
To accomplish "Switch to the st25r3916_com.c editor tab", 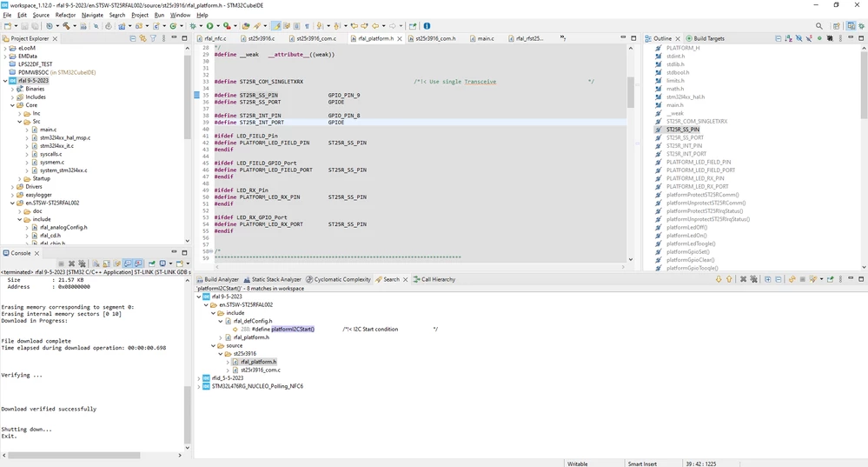I will pyautogui.click(x=315, y=38).
